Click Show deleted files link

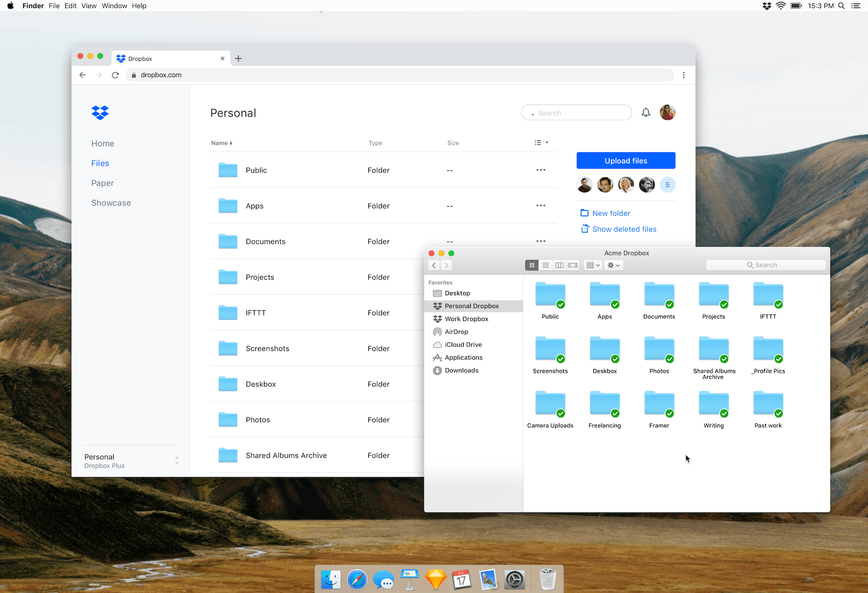pos(619,229)
